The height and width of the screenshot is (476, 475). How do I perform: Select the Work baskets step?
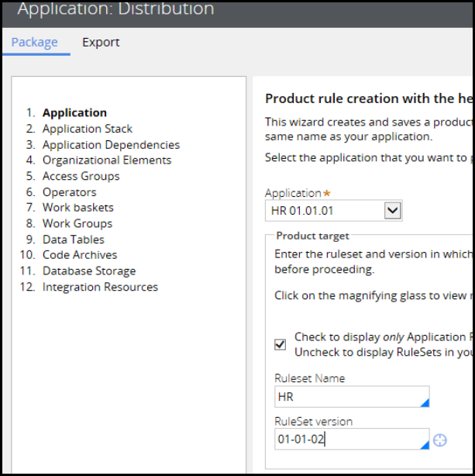tap(77, 208)
